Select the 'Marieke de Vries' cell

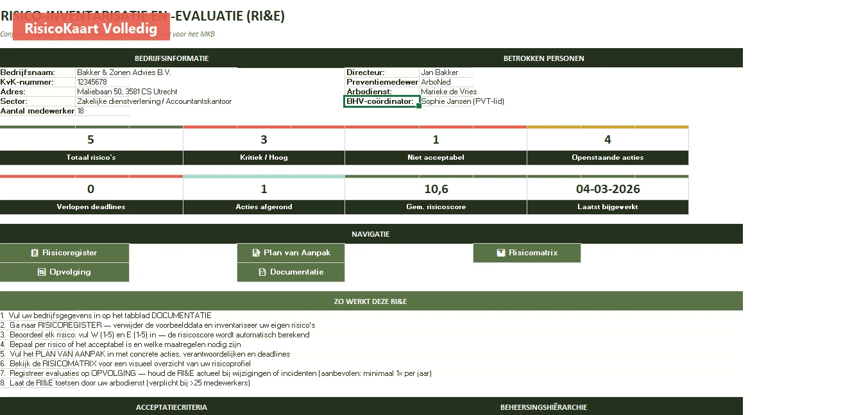(x=448, y=92)
